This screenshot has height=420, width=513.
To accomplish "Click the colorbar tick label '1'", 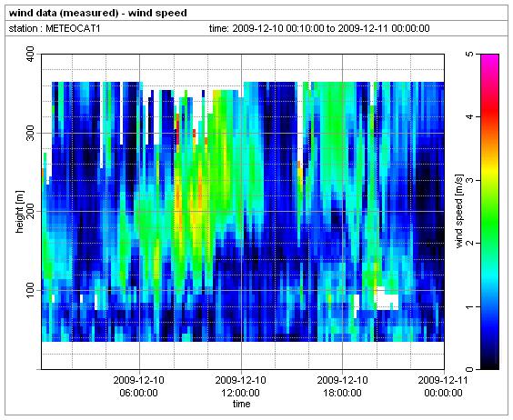I will (x=470, y=306).
